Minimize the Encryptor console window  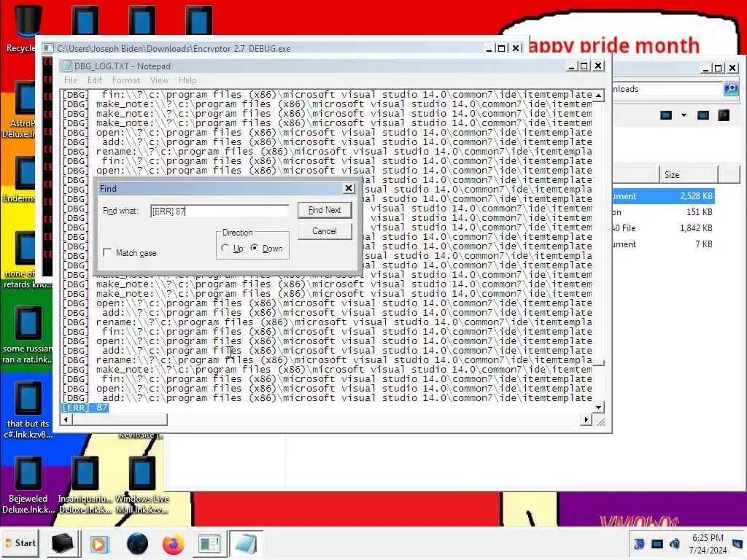489,48
